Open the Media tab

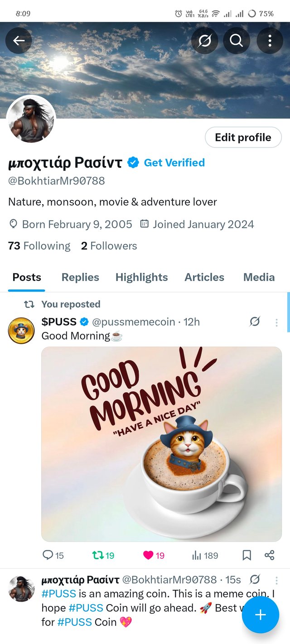pos(259,277)
